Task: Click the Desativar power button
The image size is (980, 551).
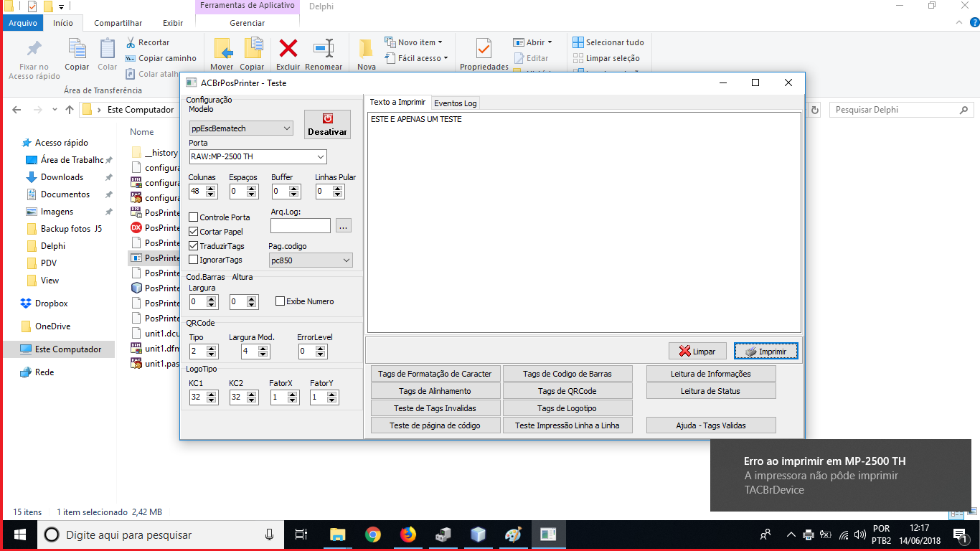Action: click(x=327, y=124)
